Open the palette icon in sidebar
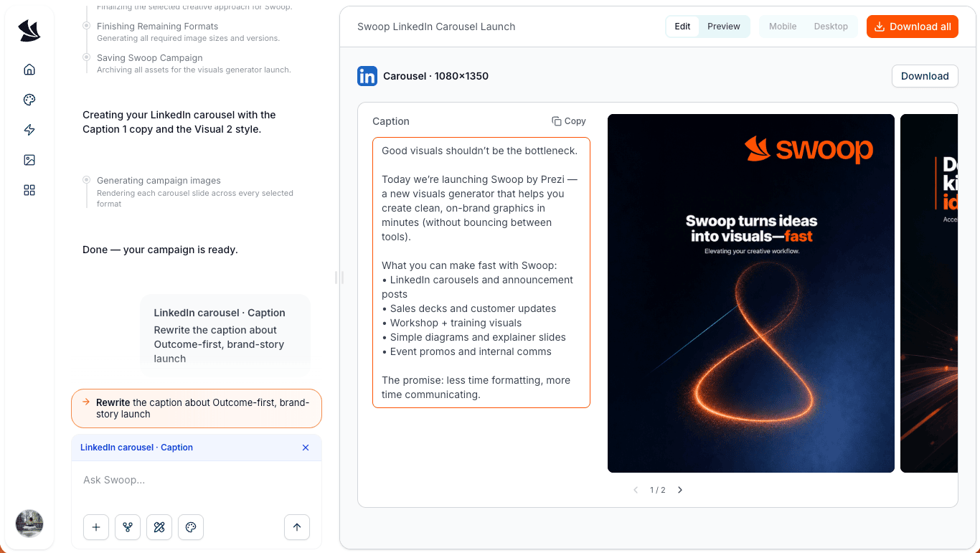The width and height of the screenshot is (980, 553). 29,100
